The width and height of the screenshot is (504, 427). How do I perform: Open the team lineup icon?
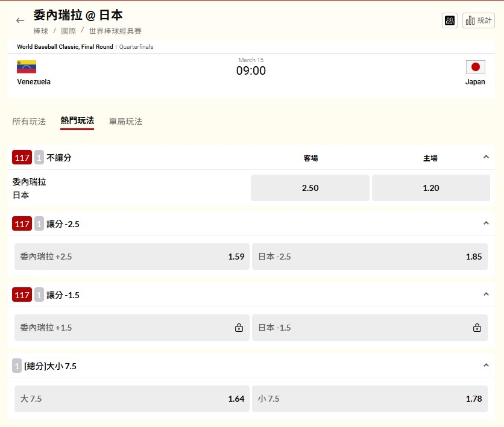click(x=450, y=20)
